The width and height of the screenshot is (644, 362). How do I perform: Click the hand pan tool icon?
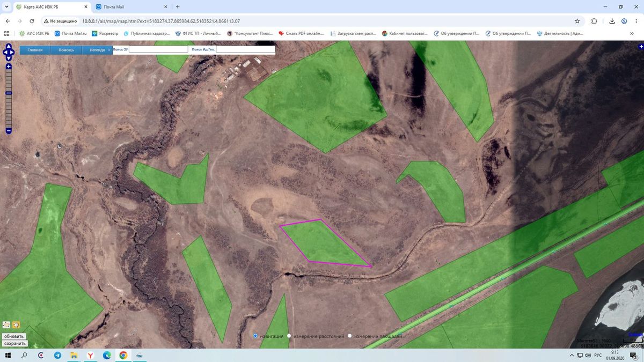(x=16, y=324)
